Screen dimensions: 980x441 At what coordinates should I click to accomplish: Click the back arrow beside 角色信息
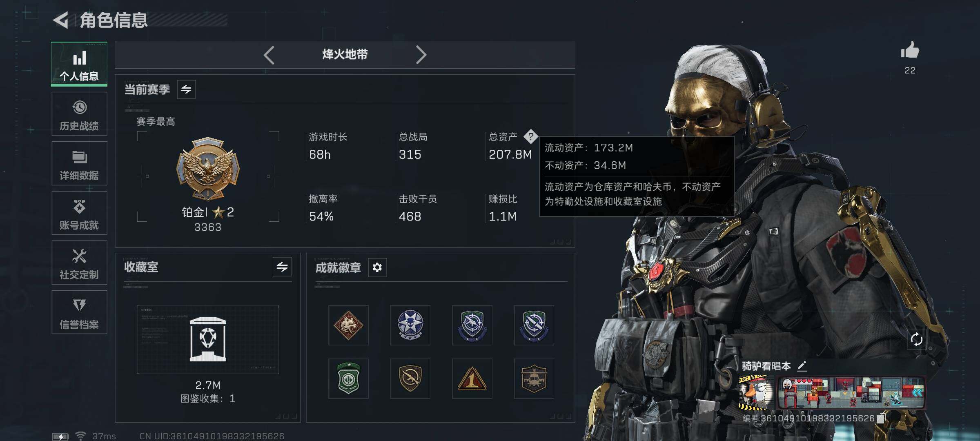[x=61, y=20]
